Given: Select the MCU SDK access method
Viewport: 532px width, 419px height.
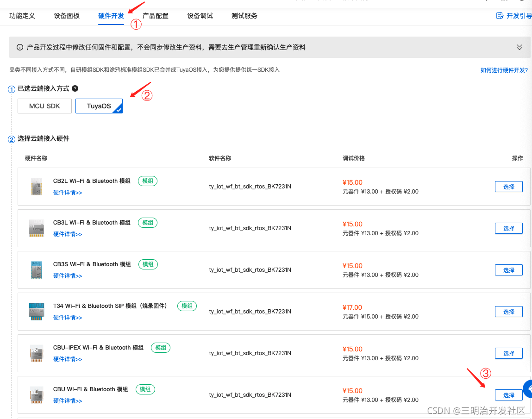Looking at the screenshot, I should tap(44, 106).
